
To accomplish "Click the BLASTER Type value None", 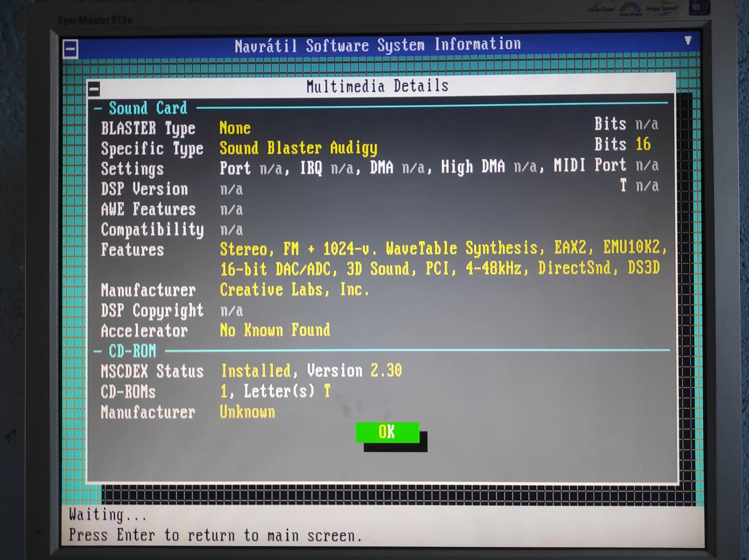I will click(235, 128).
